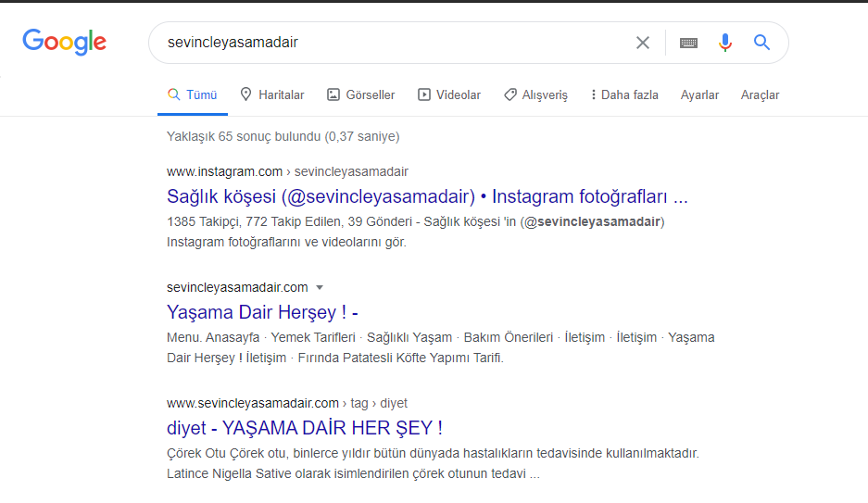
Task: Open the on-screen keyboard icon
Action: pos(688,43)
